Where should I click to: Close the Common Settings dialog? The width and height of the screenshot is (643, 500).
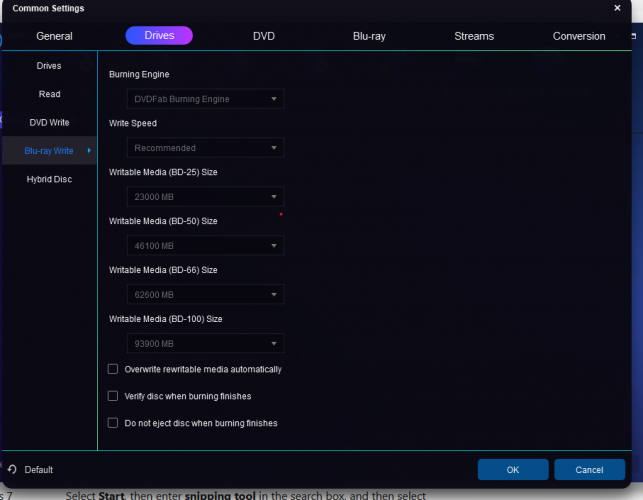click(x=617, y=8)
